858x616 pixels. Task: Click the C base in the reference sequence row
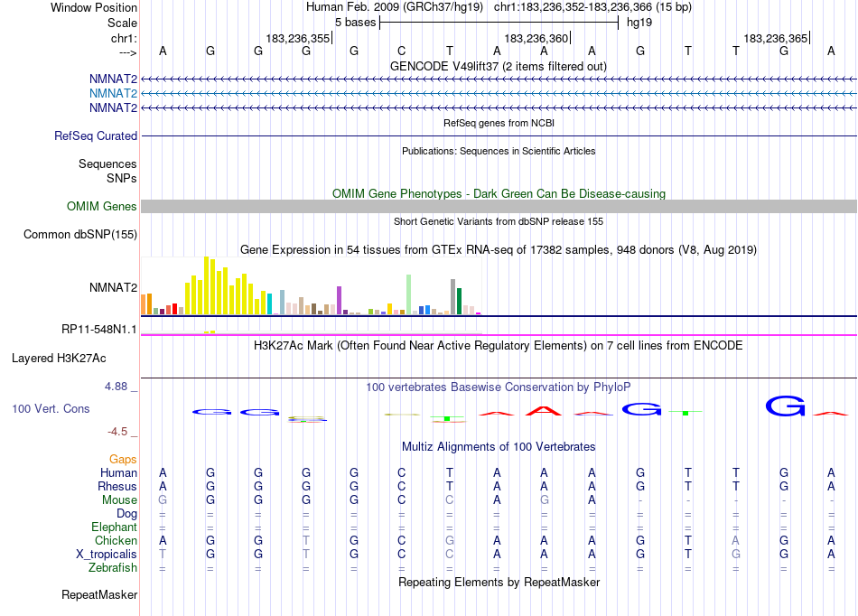point(402,51)
